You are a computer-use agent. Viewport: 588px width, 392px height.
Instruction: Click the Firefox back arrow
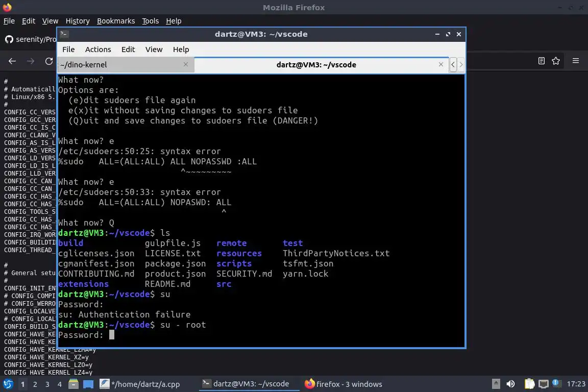coord(12,61)
